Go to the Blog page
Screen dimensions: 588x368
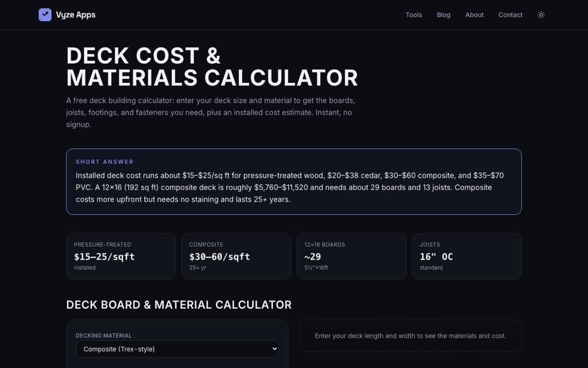coord(443,14)
